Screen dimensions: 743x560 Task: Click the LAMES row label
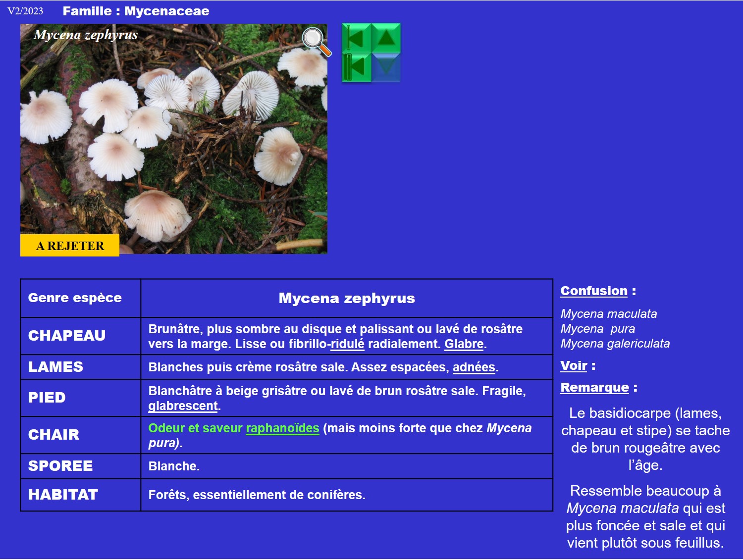click(x=55, y=367)
